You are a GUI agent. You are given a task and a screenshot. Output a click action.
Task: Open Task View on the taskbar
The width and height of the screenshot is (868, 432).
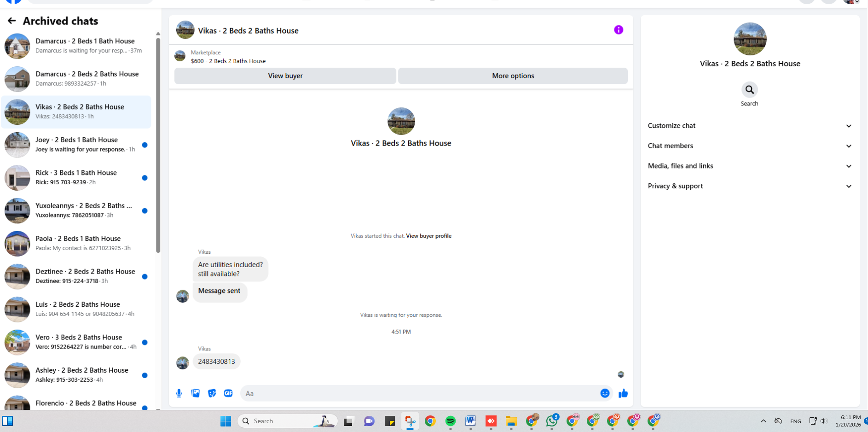click(x=348, y=421)
